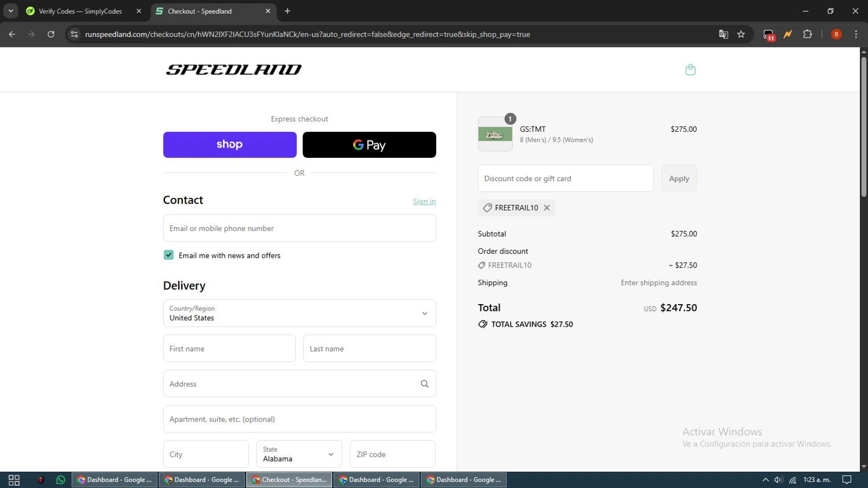Viewport: 868px width, 488px height.
Task: Open the volume control in tray
Action: [779, 480]
